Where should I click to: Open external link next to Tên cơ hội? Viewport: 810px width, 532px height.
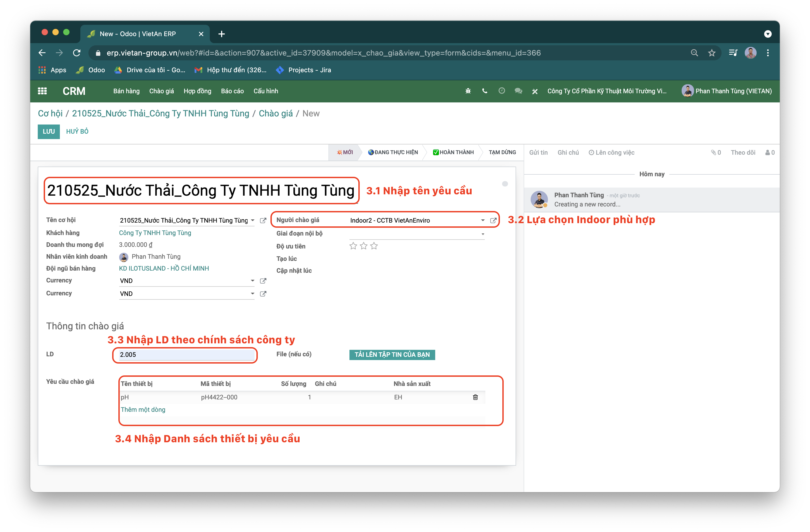(263, 220)
